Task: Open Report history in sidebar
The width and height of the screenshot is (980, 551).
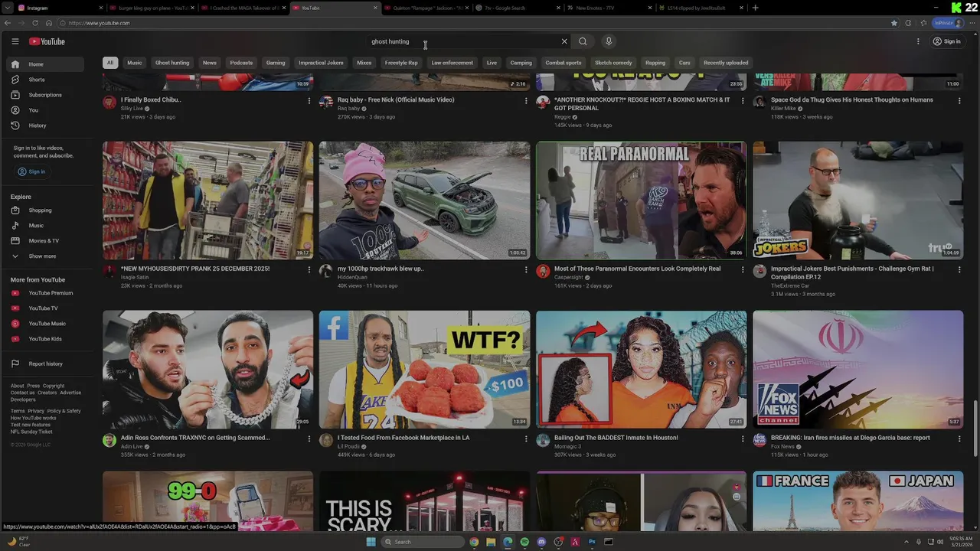Action: (x=46, y=364)
